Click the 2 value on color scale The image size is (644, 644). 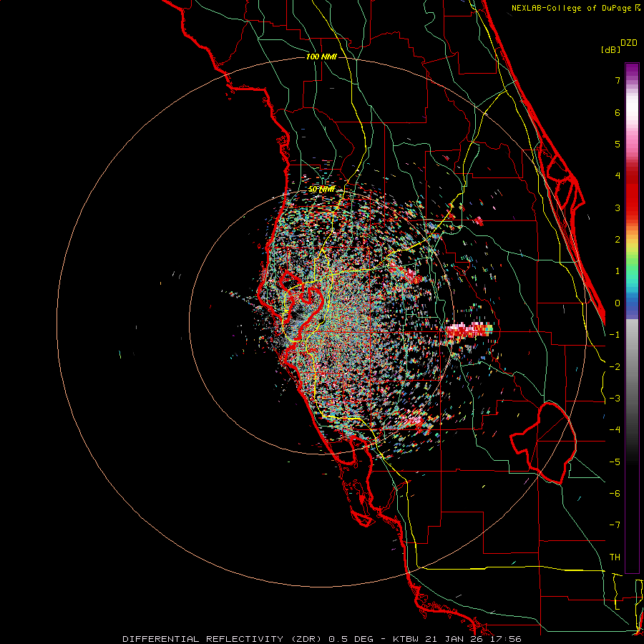pyautogui.click(x=618, y=240)
